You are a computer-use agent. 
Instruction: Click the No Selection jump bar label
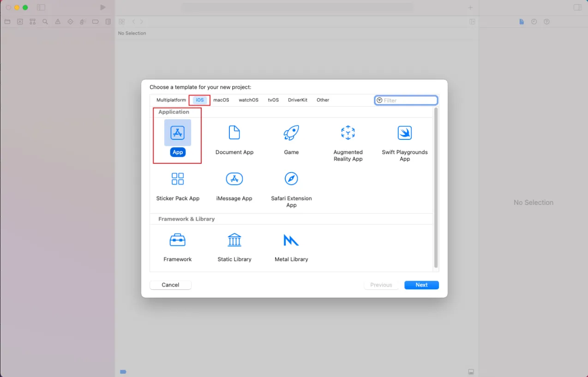(x=132, y=33)
